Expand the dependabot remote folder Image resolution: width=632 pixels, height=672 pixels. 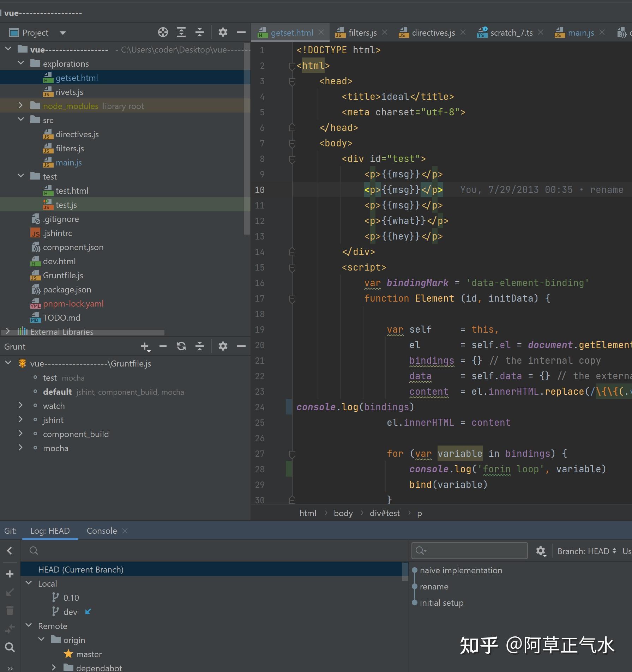(x=54, y=667)
